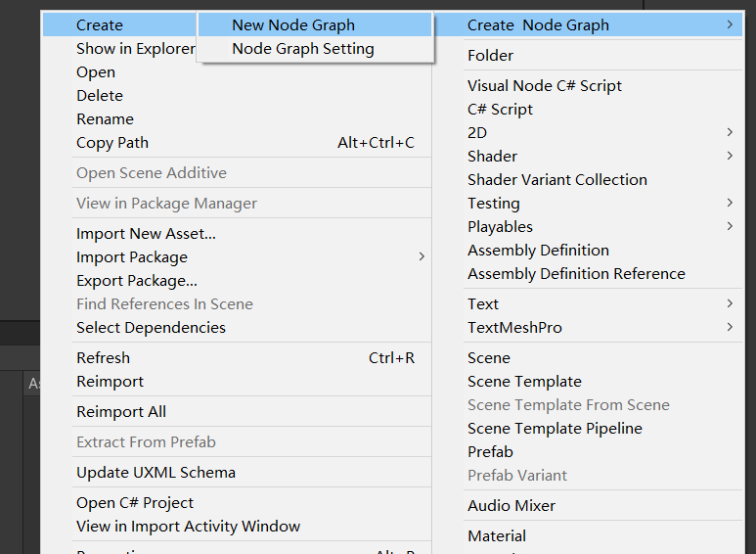Screen dimensions: 756x554
Task: Open the Import Package submenu
Action: point(237,257)
